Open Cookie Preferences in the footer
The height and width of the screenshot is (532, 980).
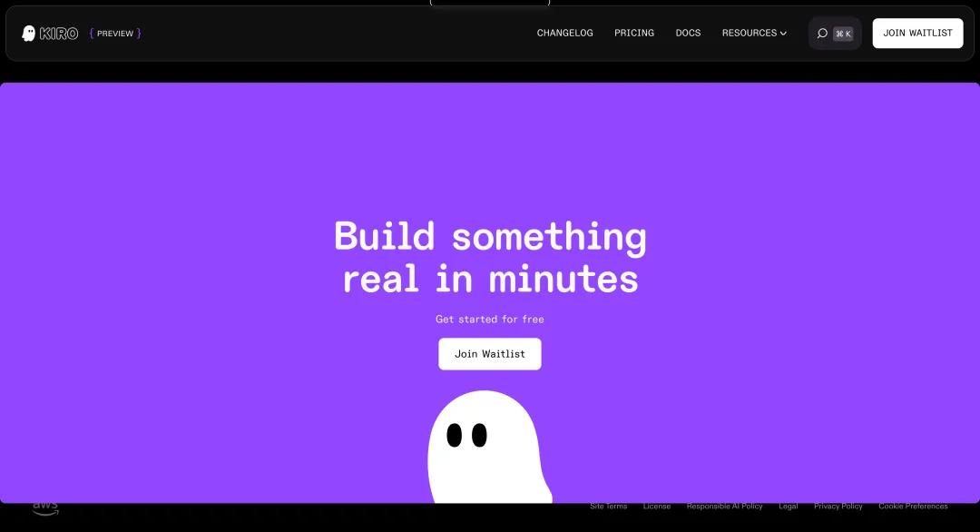[913, 507]
